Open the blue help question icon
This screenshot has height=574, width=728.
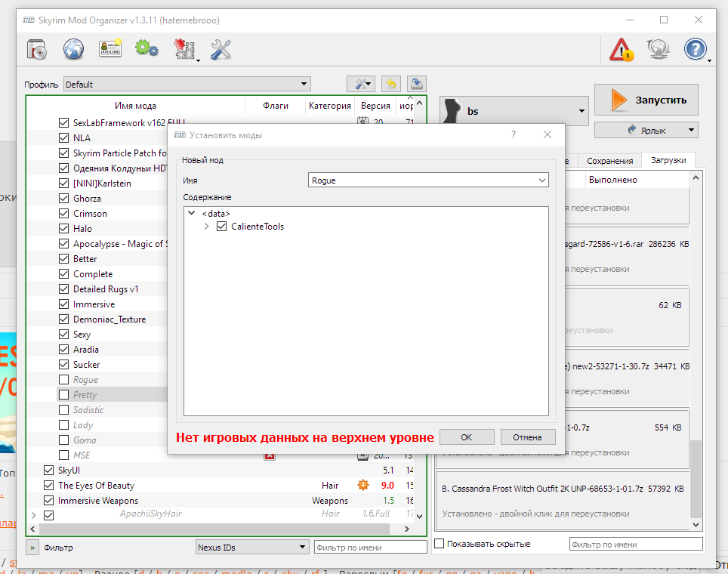[695, 49]
